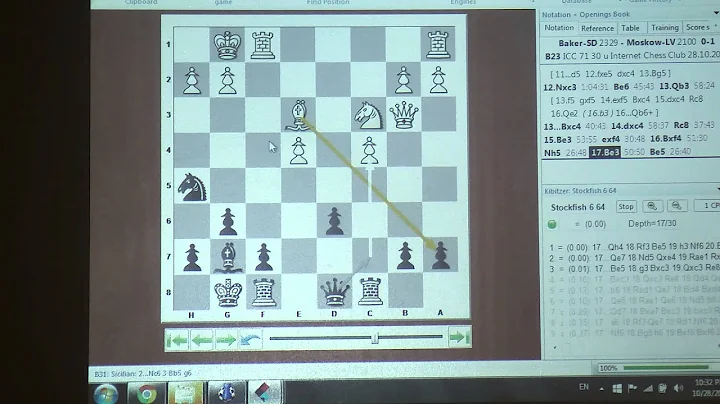This screenshot has width=720, height=404.
Task: Step back one move with left arrow
Action: [x=202, y=340]
